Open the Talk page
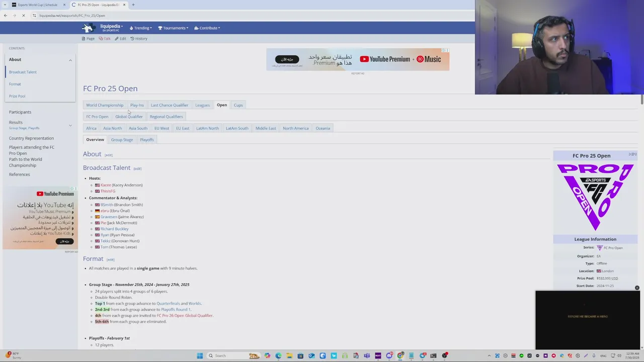This screenshot has width=644, height=362. tap(105, 39)
